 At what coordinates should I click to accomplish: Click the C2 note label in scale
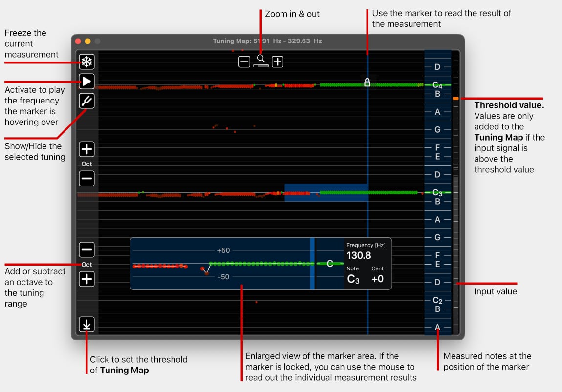coord(437,301)
